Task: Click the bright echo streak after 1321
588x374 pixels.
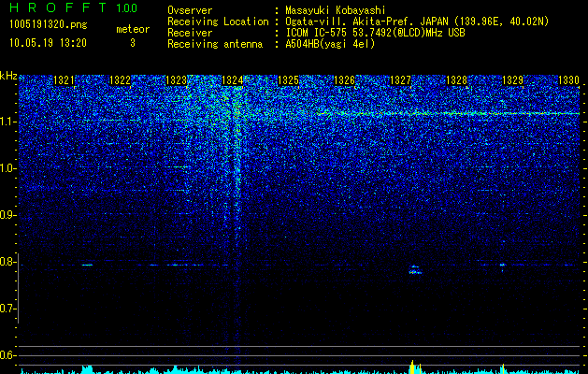Action: 87,265
